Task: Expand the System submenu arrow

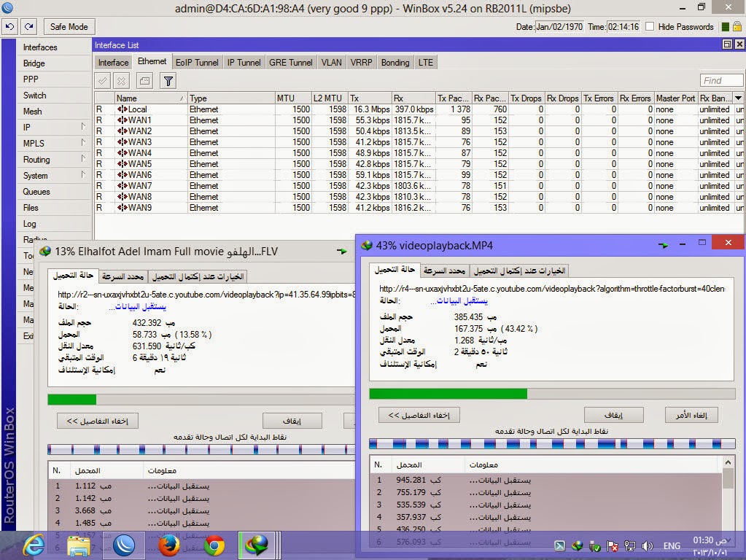Action: tap(83, 174)
